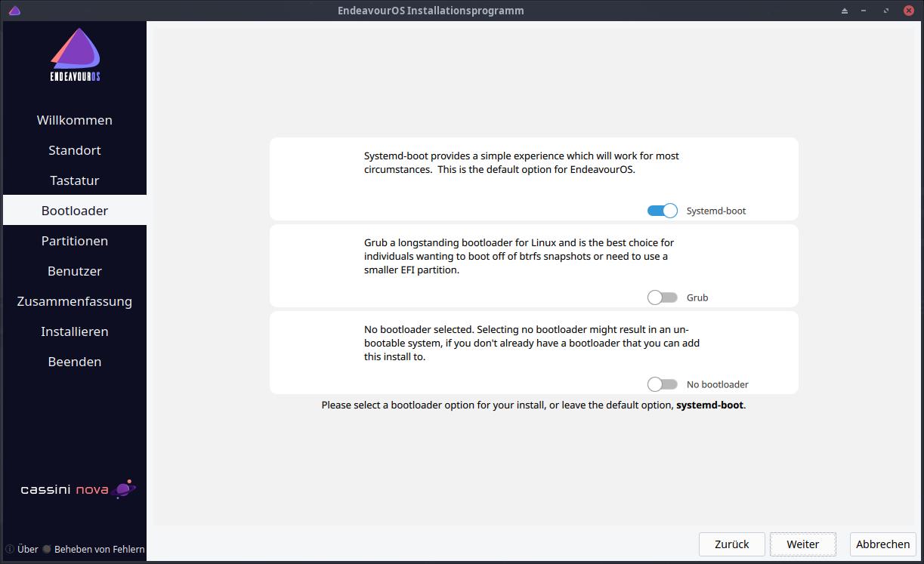Screen dimensions: 924x564
Task: Click the restore window icon
Action: pyautogui.click(x=885, y=10)
